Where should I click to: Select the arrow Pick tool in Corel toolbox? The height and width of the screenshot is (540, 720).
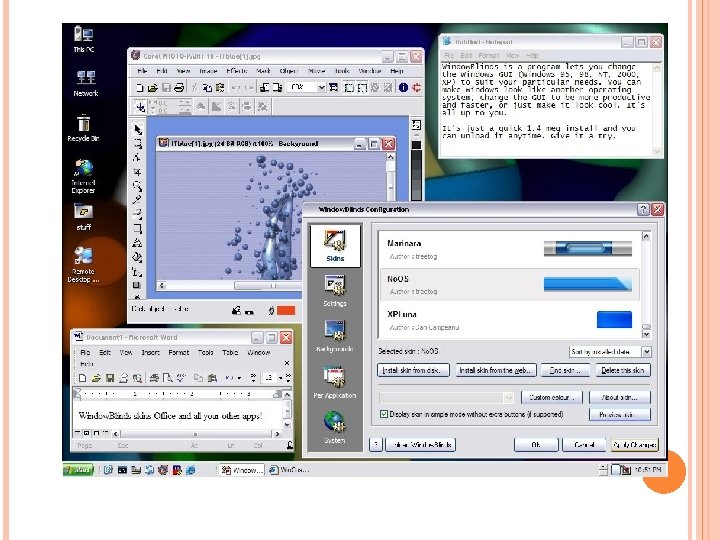(137, 129)
